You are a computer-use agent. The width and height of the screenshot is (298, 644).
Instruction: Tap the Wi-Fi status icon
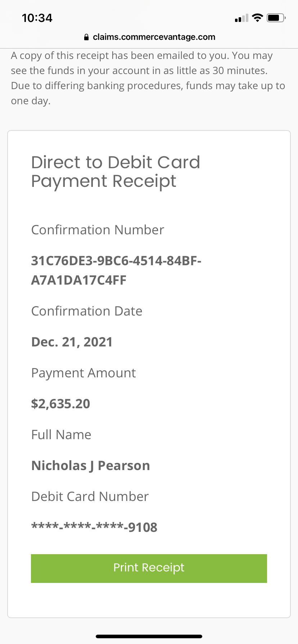point(257,18)
